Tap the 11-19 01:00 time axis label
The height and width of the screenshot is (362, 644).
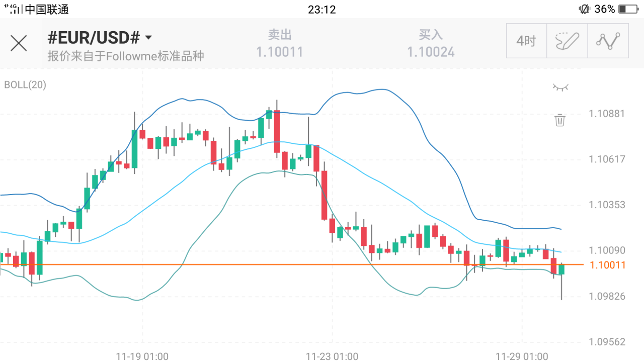(142, 356)
